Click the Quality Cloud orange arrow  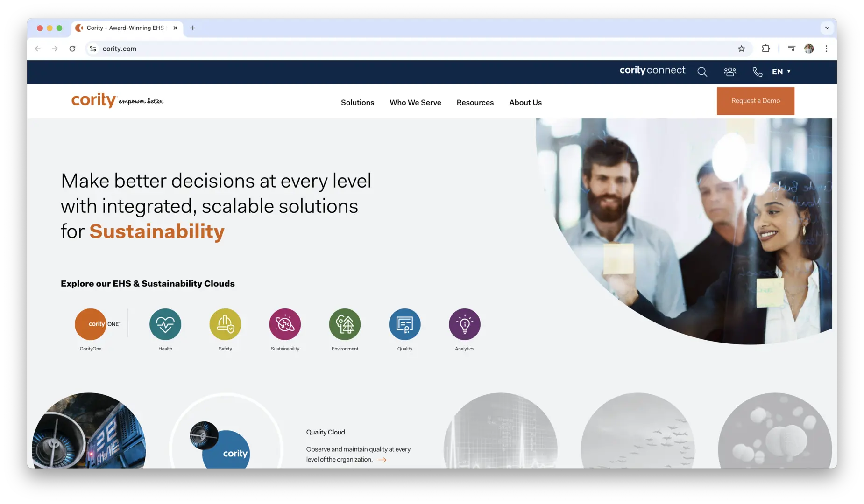coord(382,460)
